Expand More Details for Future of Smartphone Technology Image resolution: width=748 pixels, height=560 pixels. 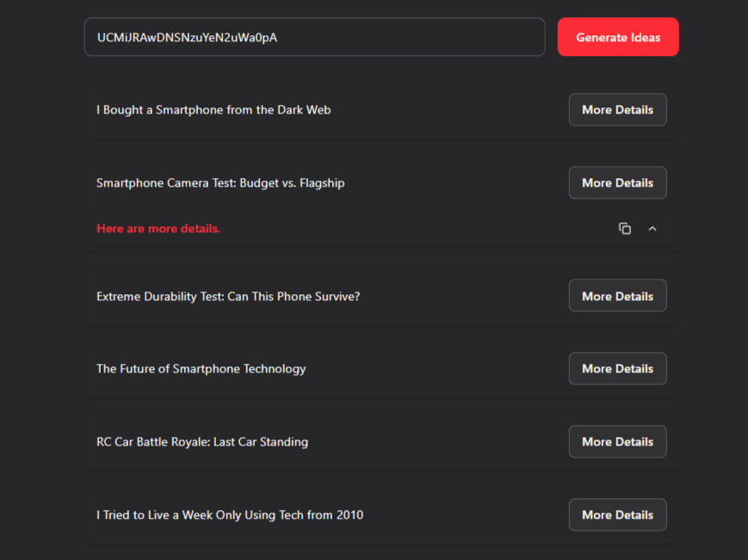click(x=617, y=368)
